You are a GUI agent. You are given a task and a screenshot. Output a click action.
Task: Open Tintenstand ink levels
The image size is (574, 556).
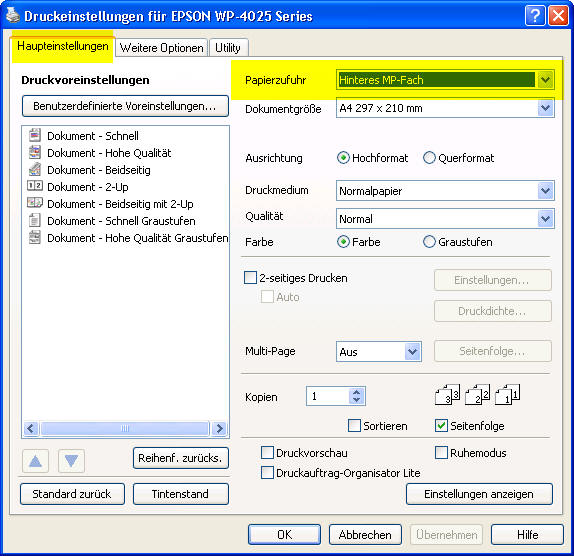[180, 494]
